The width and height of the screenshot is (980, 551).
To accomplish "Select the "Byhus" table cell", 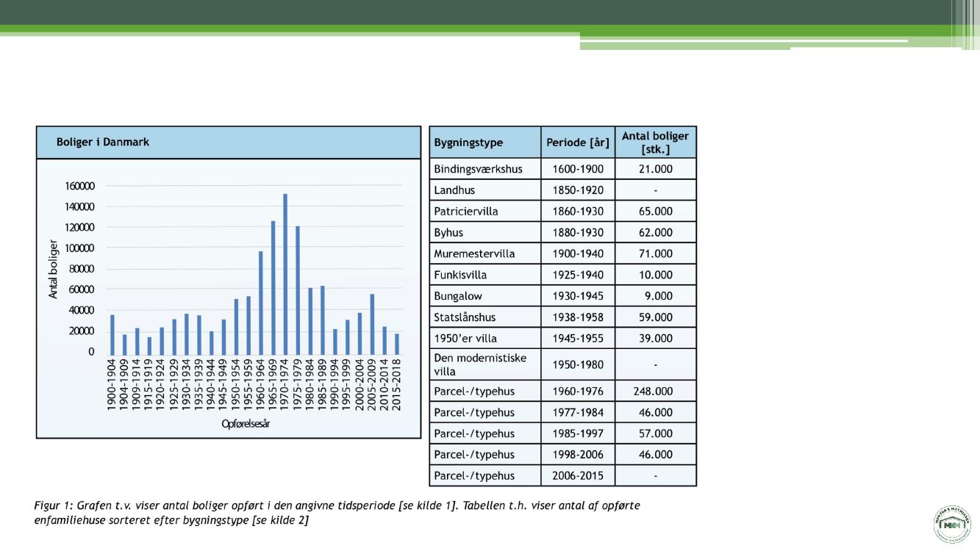I will coord(485,233).
